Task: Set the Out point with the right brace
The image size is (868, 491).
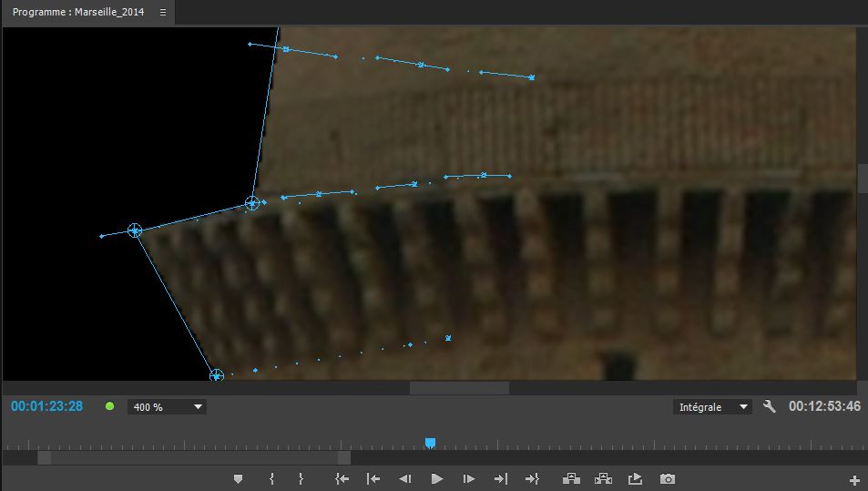Action: coord(301,479)
